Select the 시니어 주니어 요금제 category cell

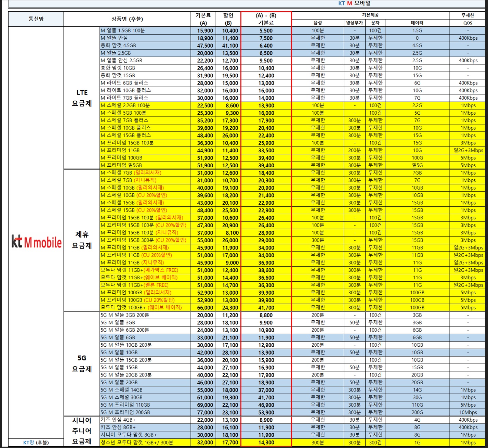(82, 431)
